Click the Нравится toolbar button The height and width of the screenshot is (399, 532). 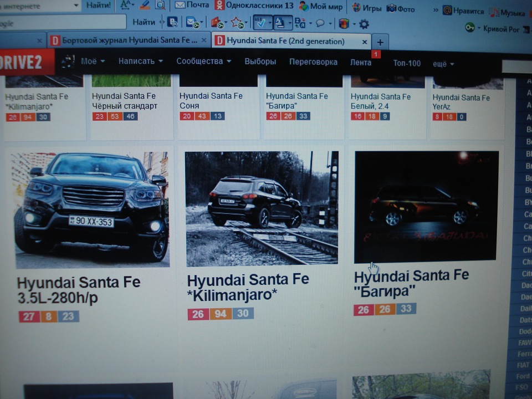click(463, 11)
